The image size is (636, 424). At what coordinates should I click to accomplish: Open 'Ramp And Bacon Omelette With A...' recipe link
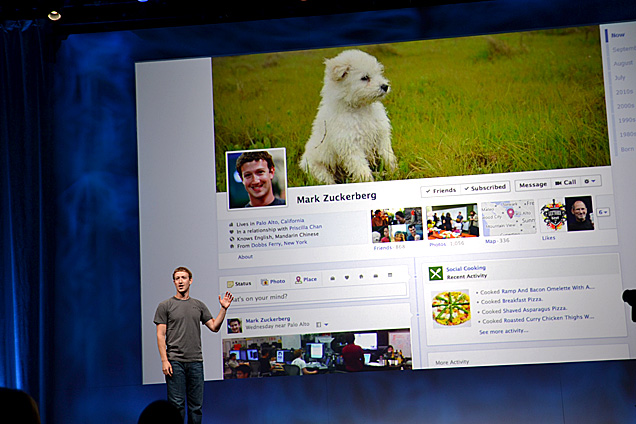pyautogui.click(x=548, y=289)
